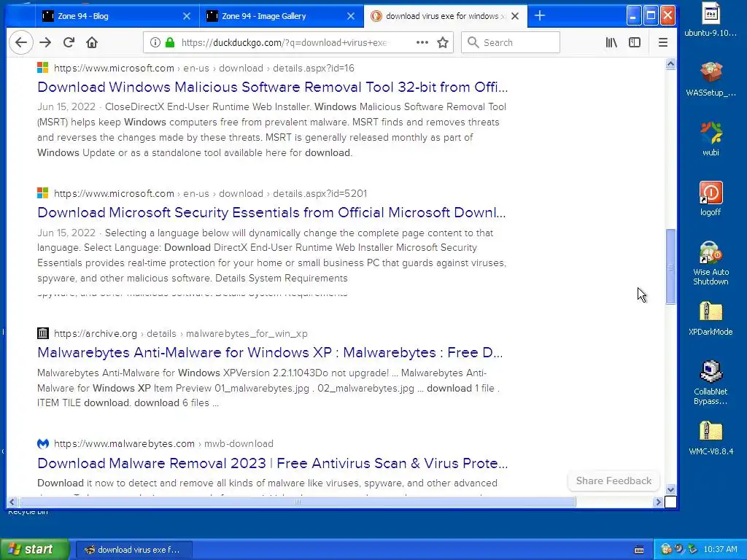Open the Library bookmarks and history icon
Screen dimensions: 747x560
click(611, 42)
